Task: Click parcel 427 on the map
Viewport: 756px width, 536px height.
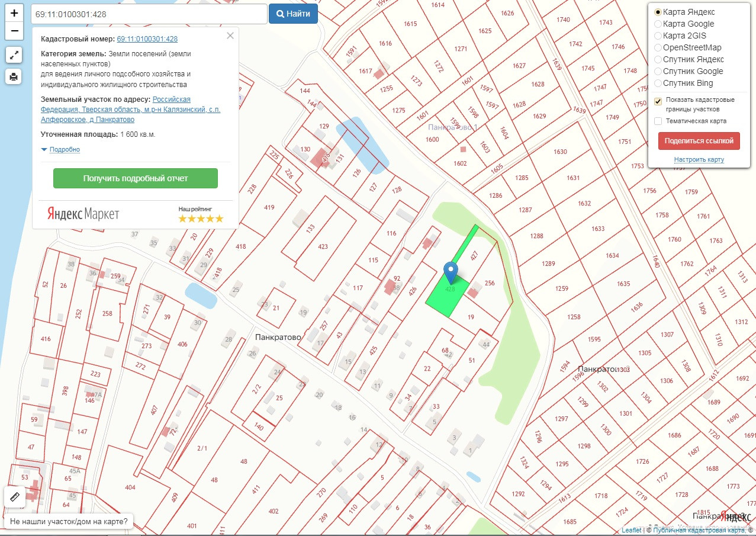Action: 474,256
